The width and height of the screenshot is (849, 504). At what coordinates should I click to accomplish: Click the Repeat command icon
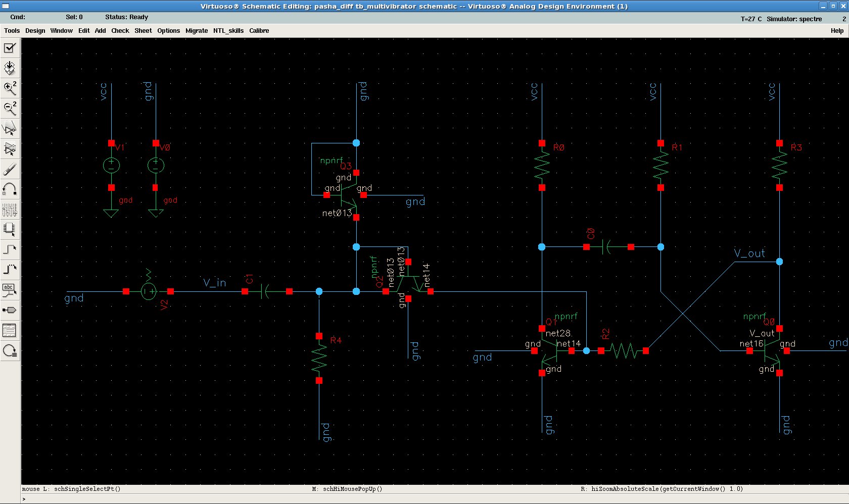click(10, 350)
